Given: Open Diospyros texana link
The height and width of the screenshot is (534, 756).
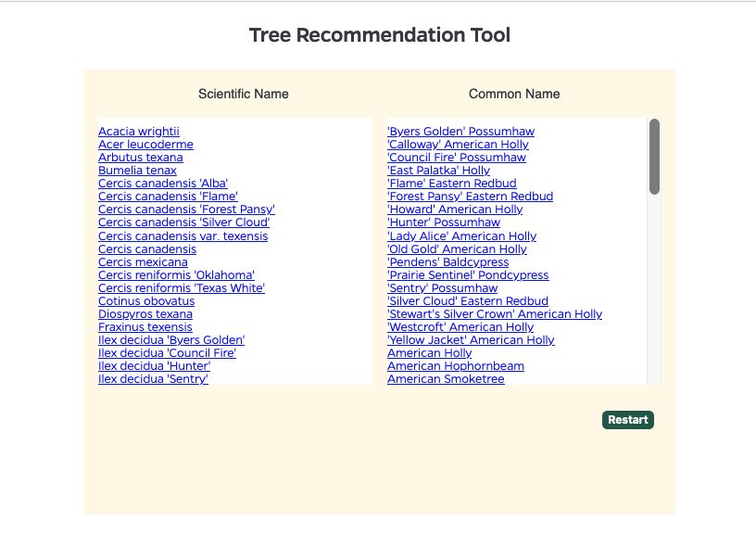Looking at the screenshot, I should [x=145, y=314].
